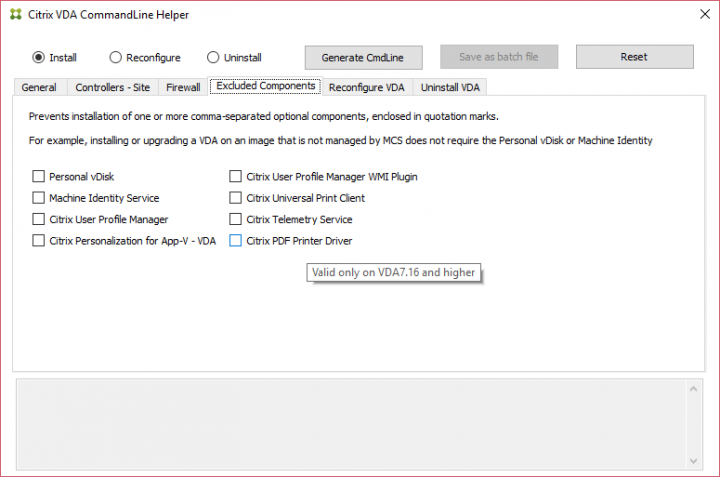Select the Reconfigure radio button
This screenshot has height=477, width=720.
115,57
